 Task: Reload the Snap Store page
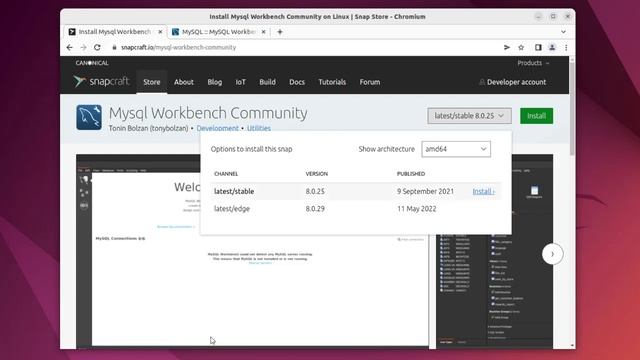tap(97, 47)
